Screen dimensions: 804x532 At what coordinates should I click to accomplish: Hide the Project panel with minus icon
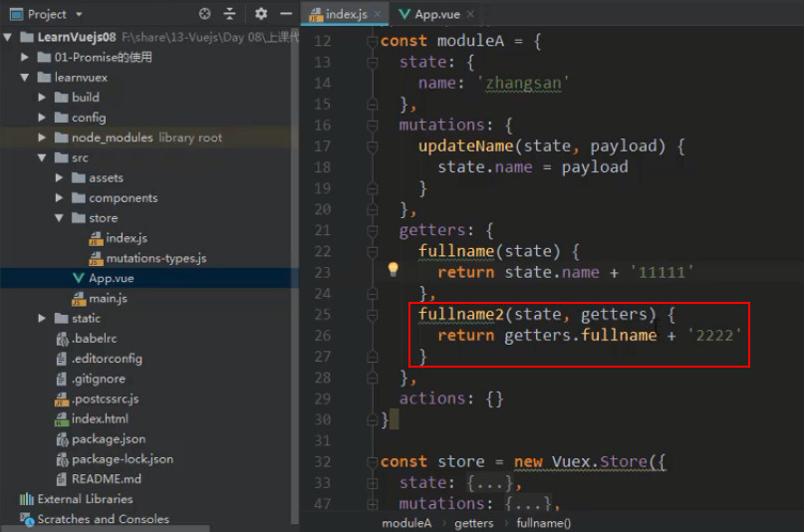[286, 14]
